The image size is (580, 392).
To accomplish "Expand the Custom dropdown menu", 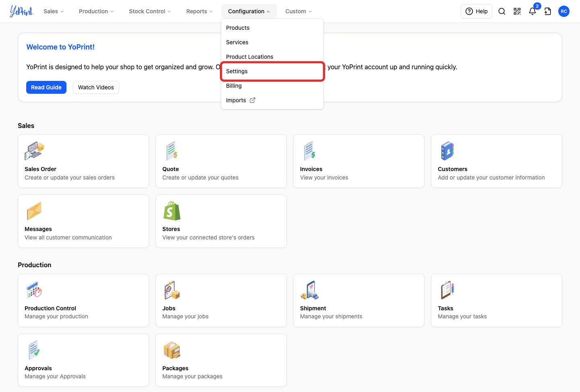I will tap(298, 11).
